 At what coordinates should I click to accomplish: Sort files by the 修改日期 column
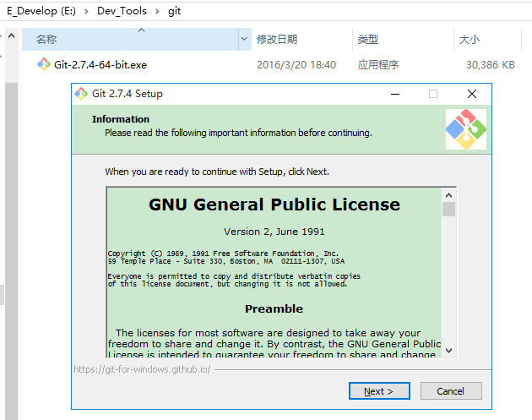click(x=301, y=40)
